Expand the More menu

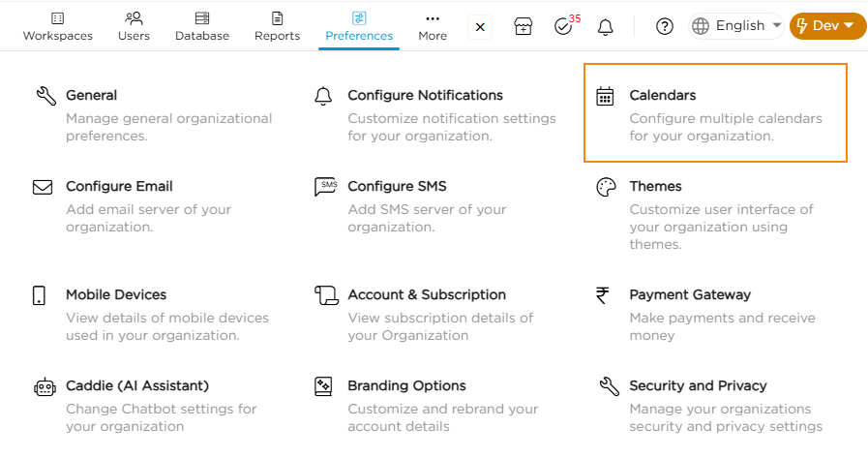click(x=433, y=26)
